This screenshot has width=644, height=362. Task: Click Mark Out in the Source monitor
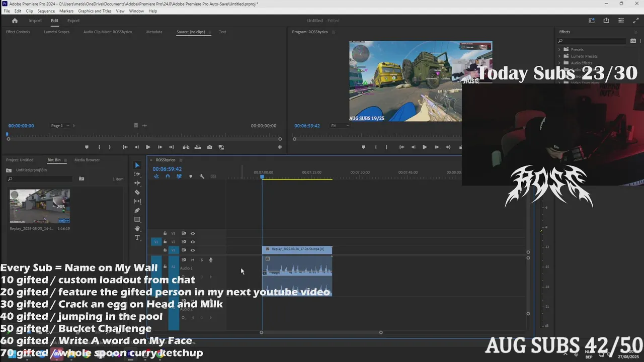(110, 147)
